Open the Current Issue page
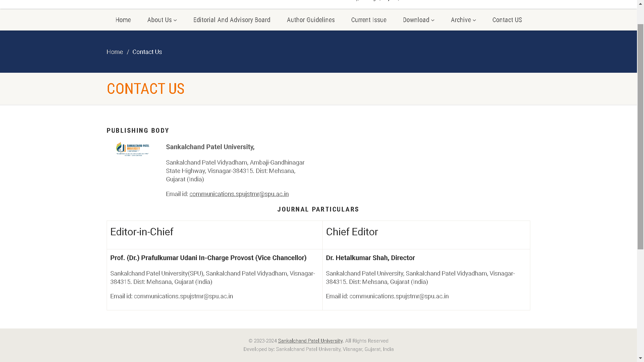 click(x=369, y=20)
